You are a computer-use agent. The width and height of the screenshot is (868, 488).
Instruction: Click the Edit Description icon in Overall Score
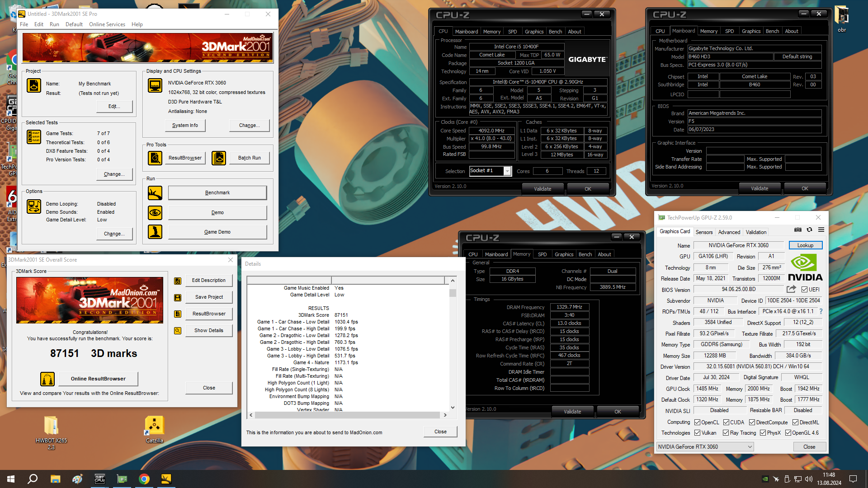click(178, 281)
